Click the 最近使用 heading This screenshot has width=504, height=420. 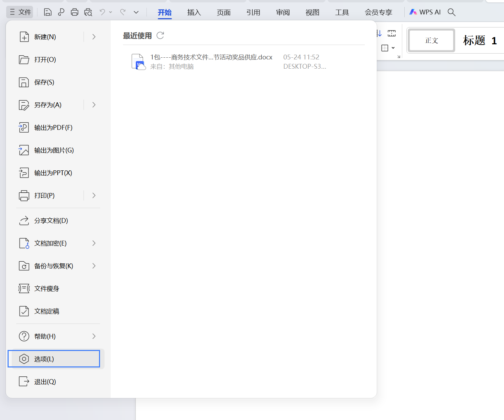[138, 36]
